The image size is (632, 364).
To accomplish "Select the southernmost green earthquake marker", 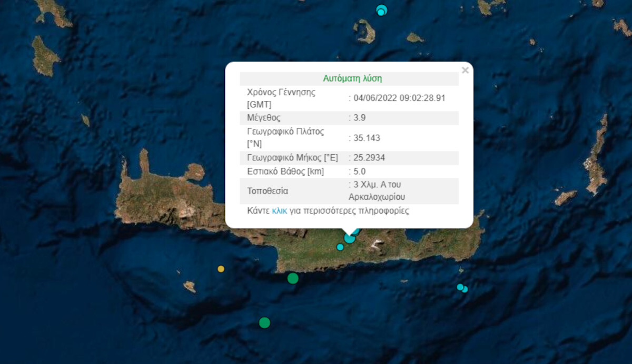I will click(x=264, y=322).
